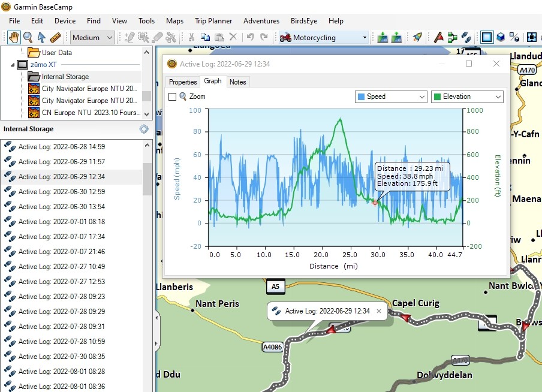Click the eraser tool icon
The width and height of the screenshot is (542, 392).
point(157,37)
